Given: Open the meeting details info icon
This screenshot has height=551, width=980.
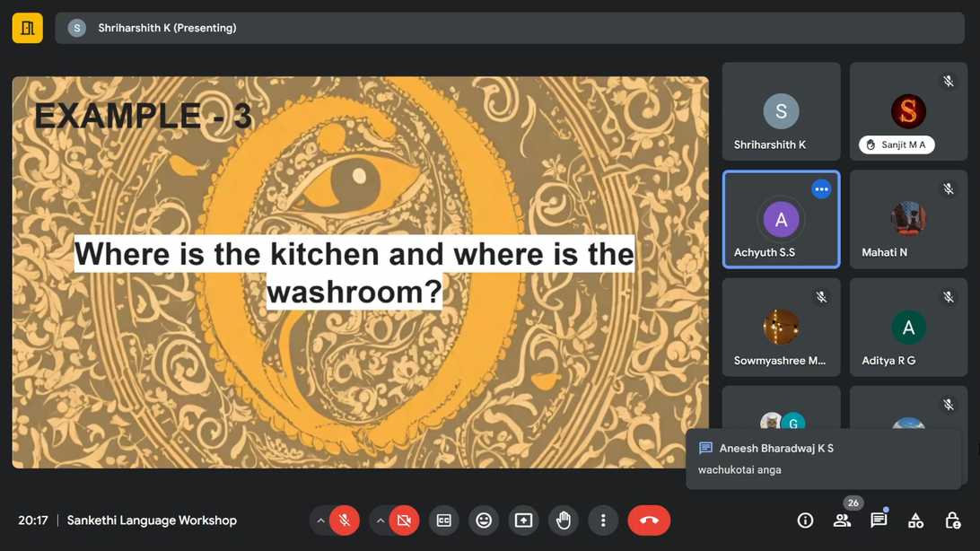Looking at the screenshot, I should tap(805, 520).
